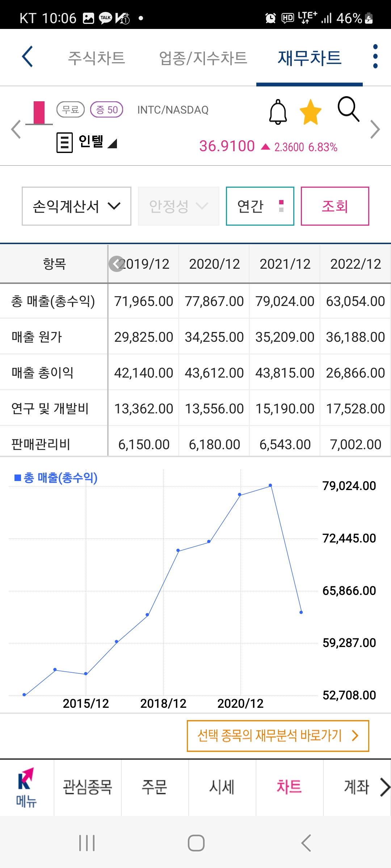Toggle the favorite star icon
The height and width of the screenshot is (868, 391).
pyautogui.click(x=311, y=112)
